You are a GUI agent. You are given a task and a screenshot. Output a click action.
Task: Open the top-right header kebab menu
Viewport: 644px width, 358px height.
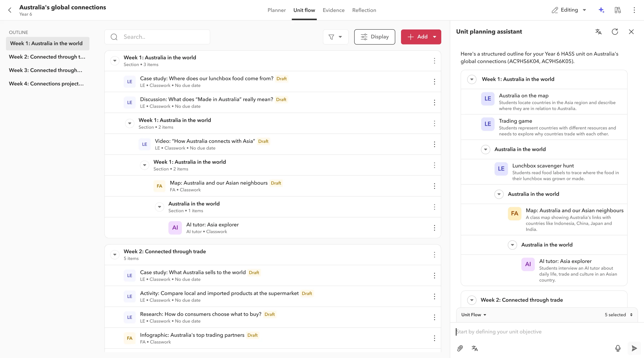634,10
